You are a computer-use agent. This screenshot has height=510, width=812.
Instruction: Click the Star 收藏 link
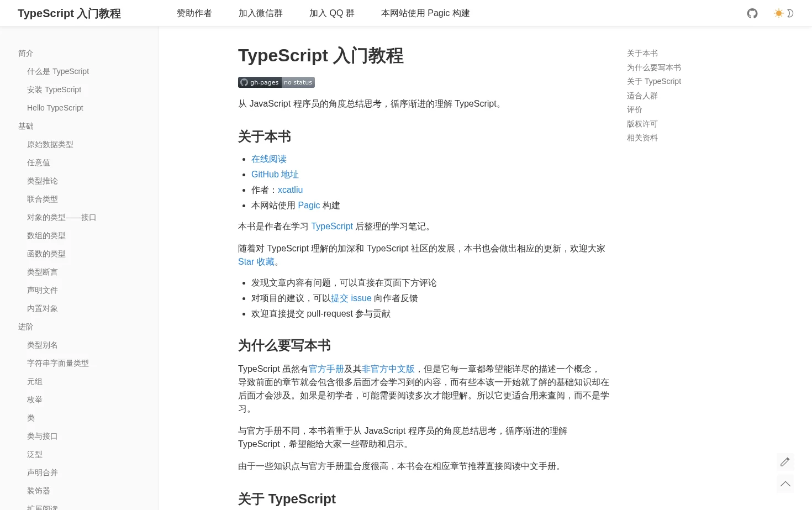(256, 262)
